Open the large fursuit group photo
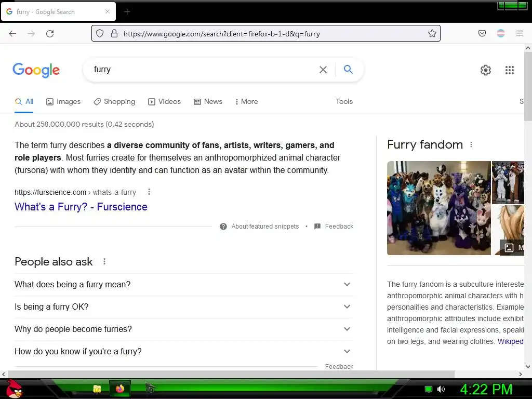 click(x=438, y=208)
